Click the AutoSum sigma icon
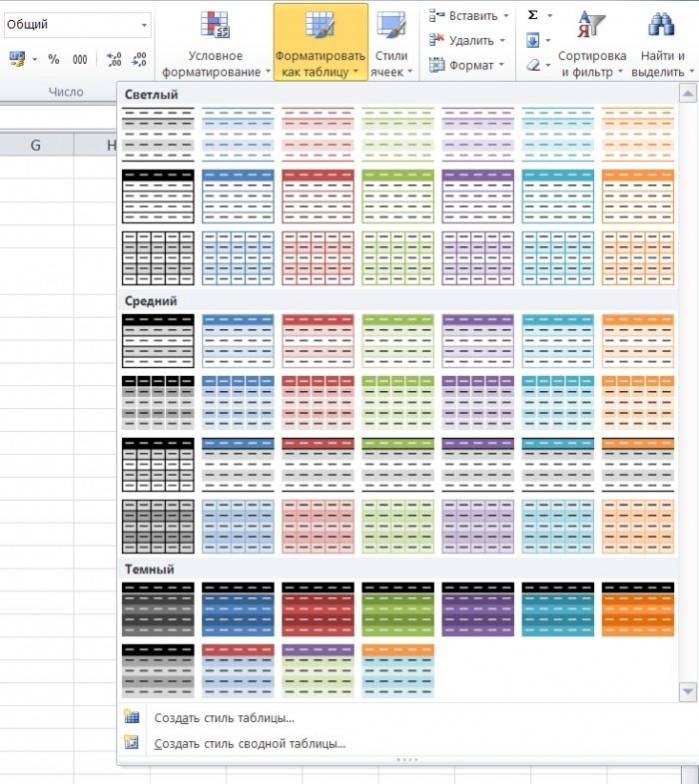The image size is (699, 784). point(532,15)
